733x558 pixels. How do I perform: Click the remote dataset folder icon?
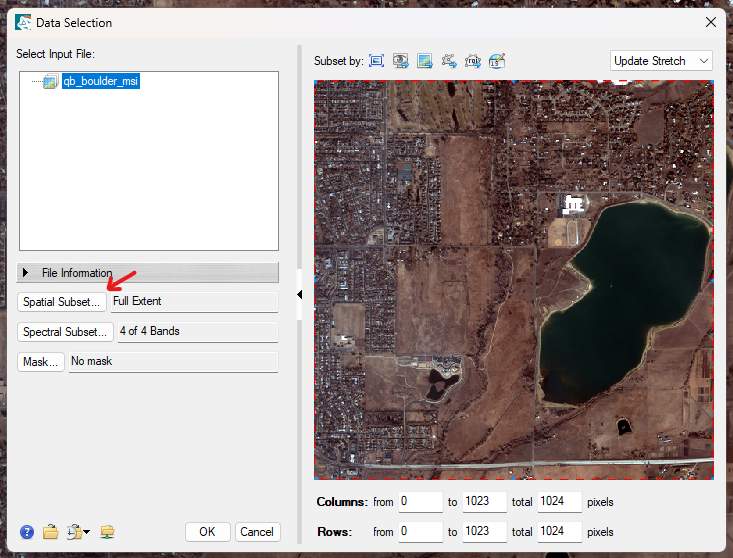point(107,532)
